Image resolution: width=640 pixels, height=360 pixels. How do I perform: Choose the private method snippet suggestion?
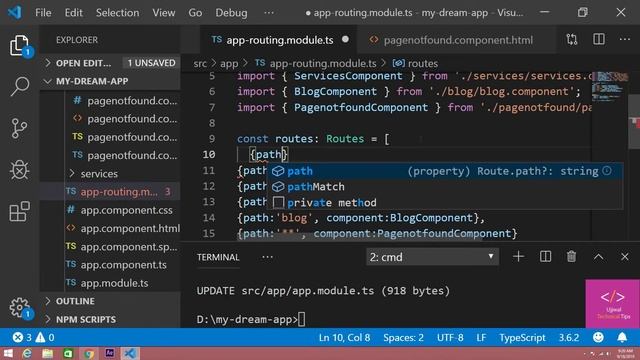(x=445, y=202)
